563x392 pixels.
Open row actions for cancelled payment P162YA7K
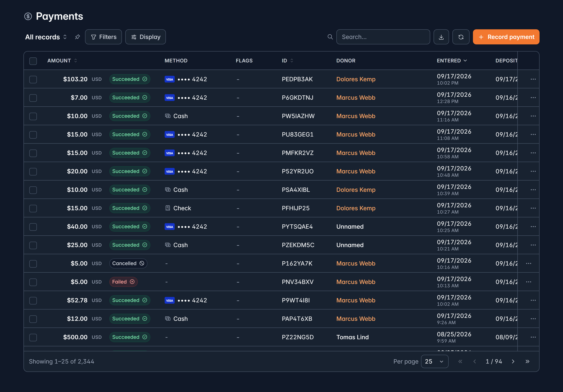[528, 264]
